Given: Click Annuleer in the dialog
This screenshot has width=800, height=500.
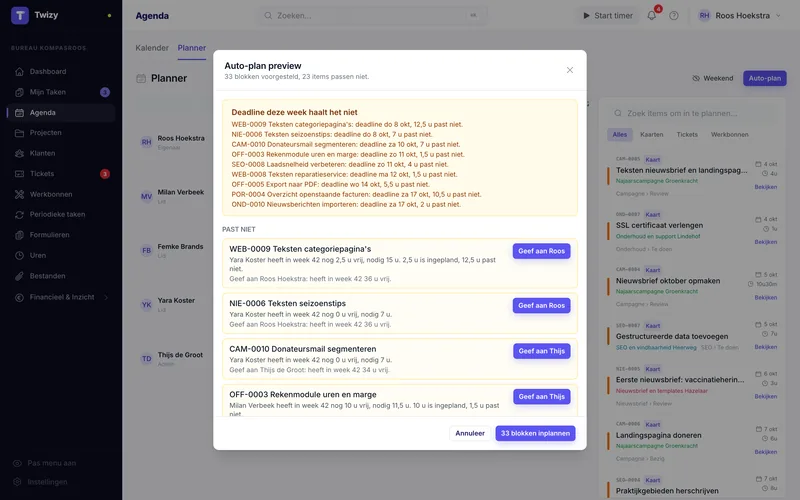Looking at the screenshot, I should [470, 433].
